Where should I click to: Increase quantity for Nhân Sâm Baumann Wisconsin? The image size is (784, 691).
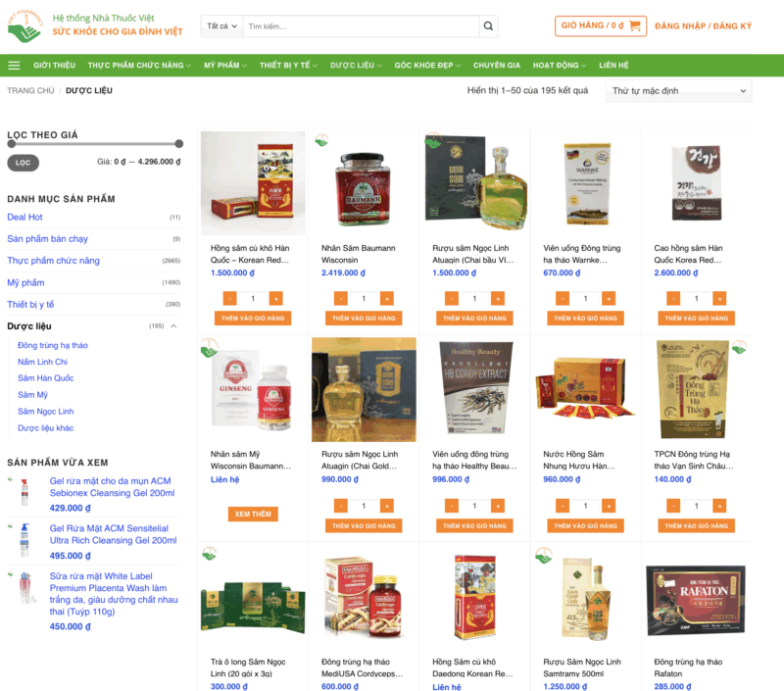click(x=386, y=299)
